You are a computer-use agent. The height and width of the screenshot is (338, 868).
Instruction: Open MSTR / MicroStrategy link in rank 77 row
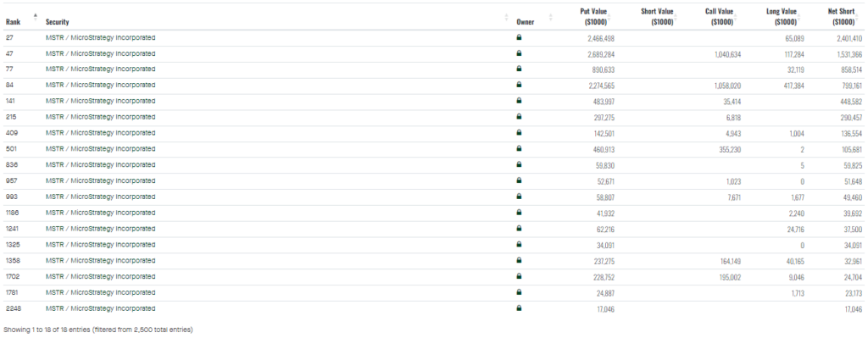pos(100,69)
